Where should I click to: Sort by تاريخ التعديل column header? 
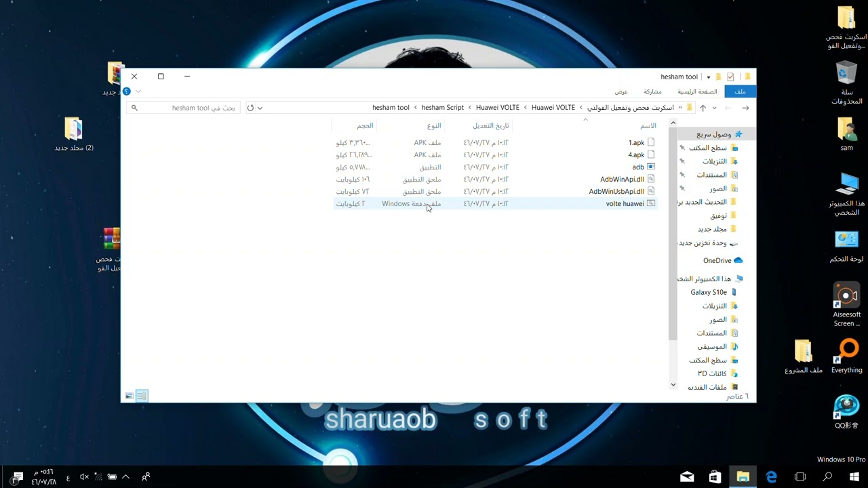coord(491,126)
